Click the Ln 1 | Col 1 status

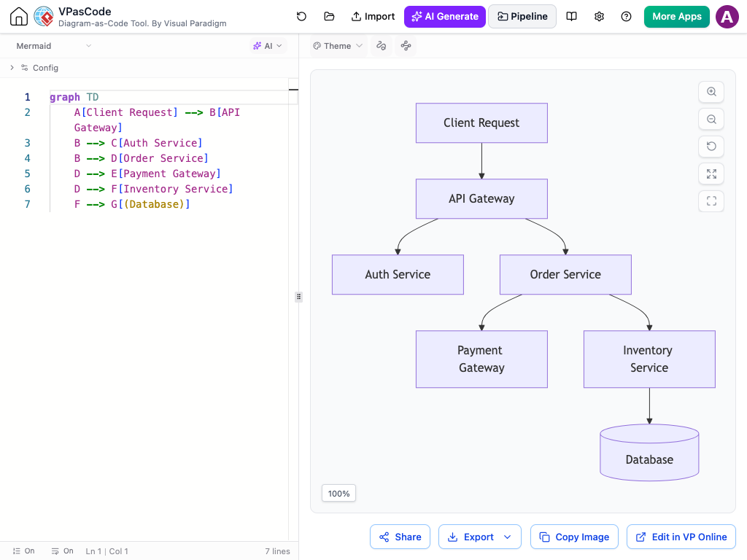pos(107,551)
